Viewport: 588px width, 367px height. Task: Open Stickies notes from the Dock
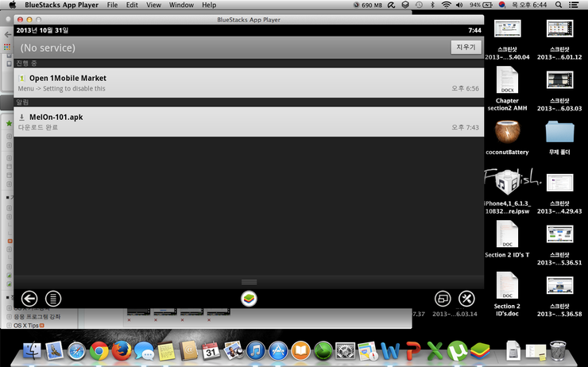coord(166,352)
